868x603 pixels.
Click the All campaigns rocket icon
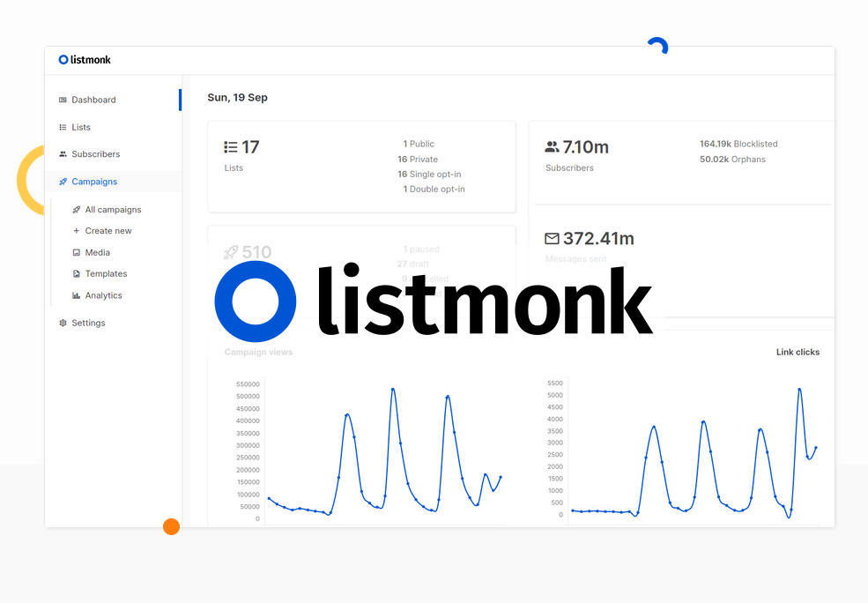pyautogui.click(x=77, y=210)
